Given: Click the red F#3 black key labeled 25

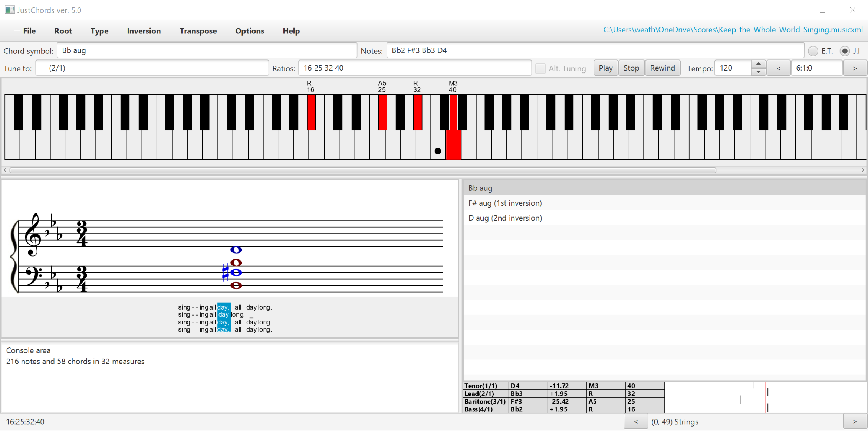Looking at the screenshot, I should [382, 112].
